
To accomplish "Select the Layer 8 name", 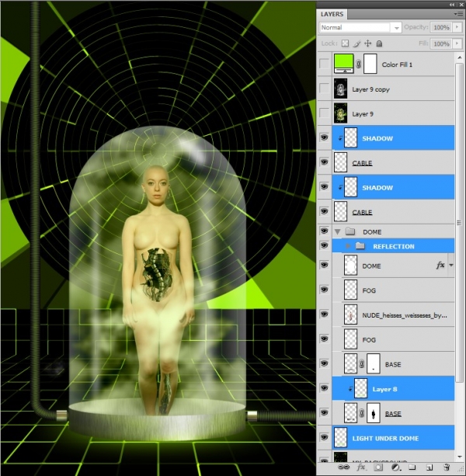I will coord(384,389).
